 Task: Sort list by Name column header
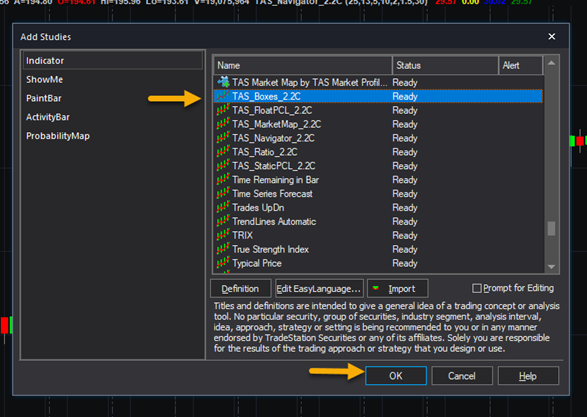tap(302, 66)
